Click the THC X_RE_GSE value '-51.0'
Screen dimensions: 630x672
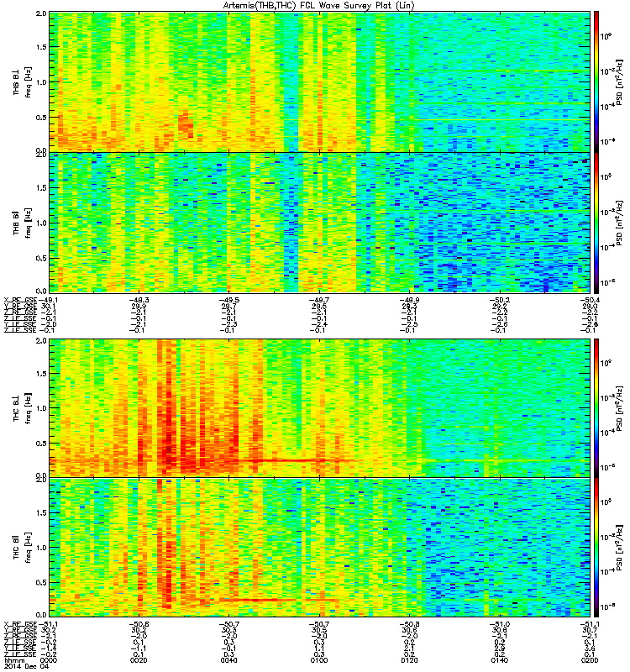tap(500, 624)
